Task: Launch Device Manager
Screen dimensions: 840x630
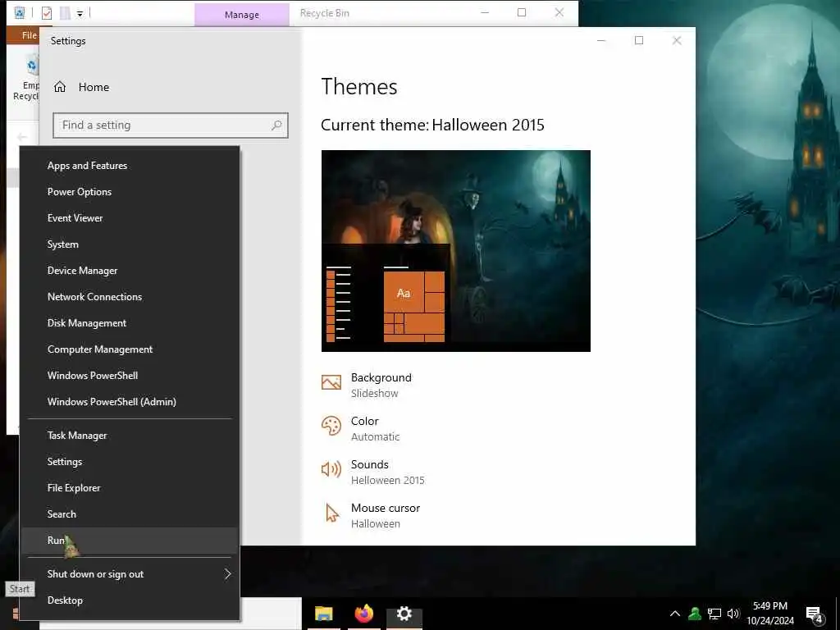Action: tap(130, 271)
